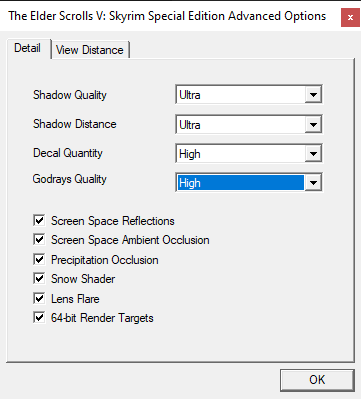Viewport: 361px width, 399px height.
Task: Turn off the Snow Shader checkbox
Action: 39,279
